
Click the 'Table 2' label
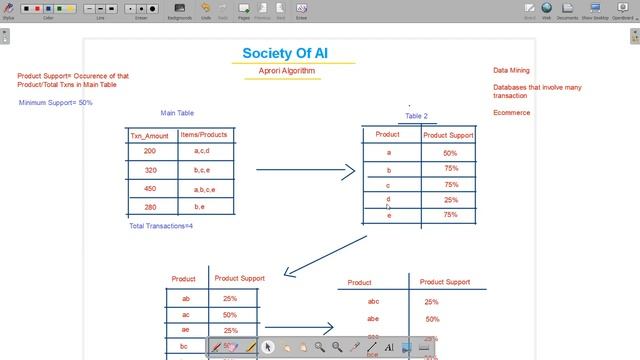(416, 116)
